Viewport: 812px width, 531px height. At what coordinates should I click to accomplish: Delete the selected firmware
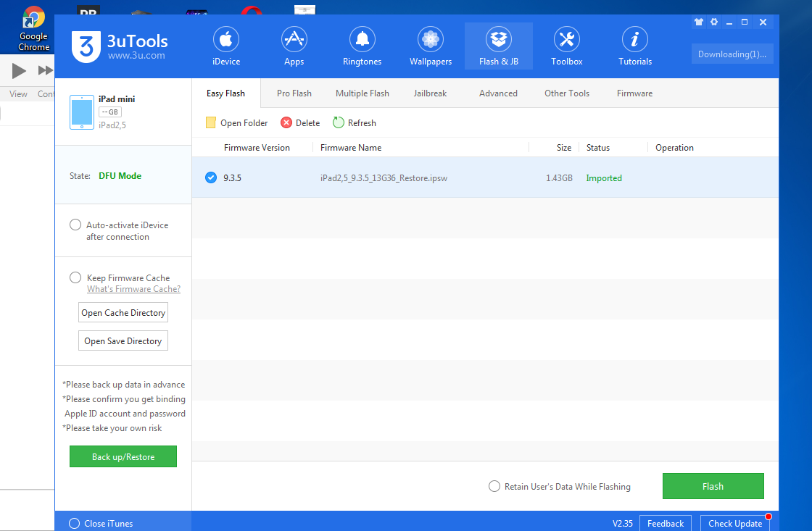[x=300, y=122]
